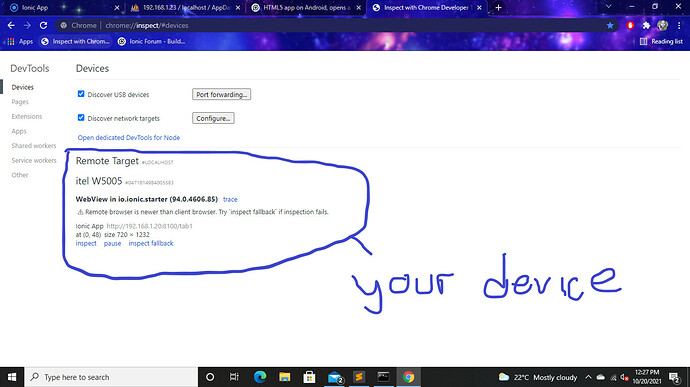Click the trace link next to WebView
This screenshot has height=387, width=690.
point(230,199)
